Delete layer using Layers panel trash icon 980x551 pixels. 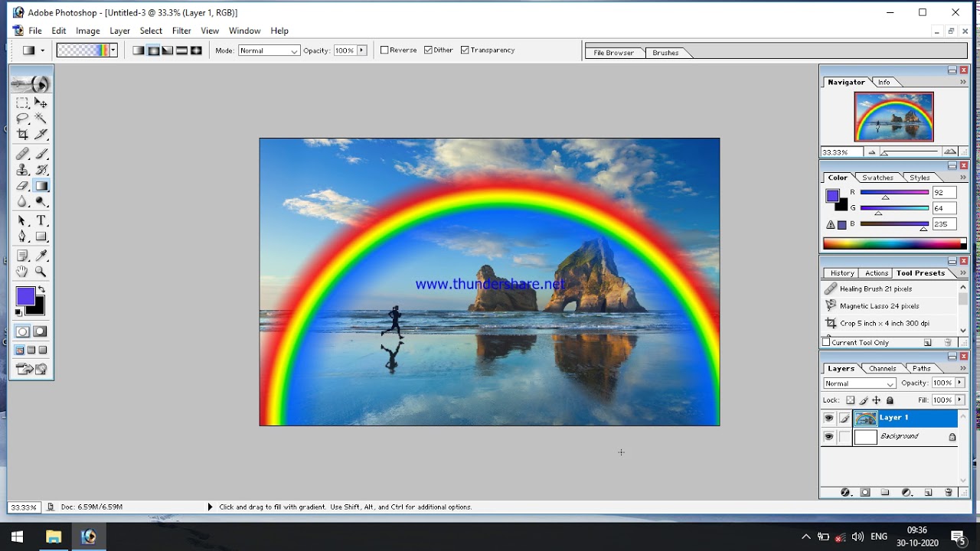[x=949, y=492]
